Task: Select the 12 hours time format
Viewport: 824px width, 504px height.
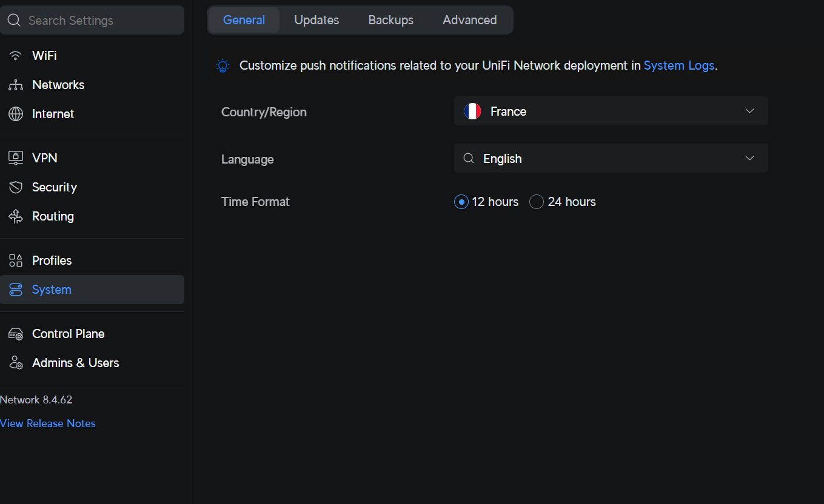Action: tap(461, 202)
